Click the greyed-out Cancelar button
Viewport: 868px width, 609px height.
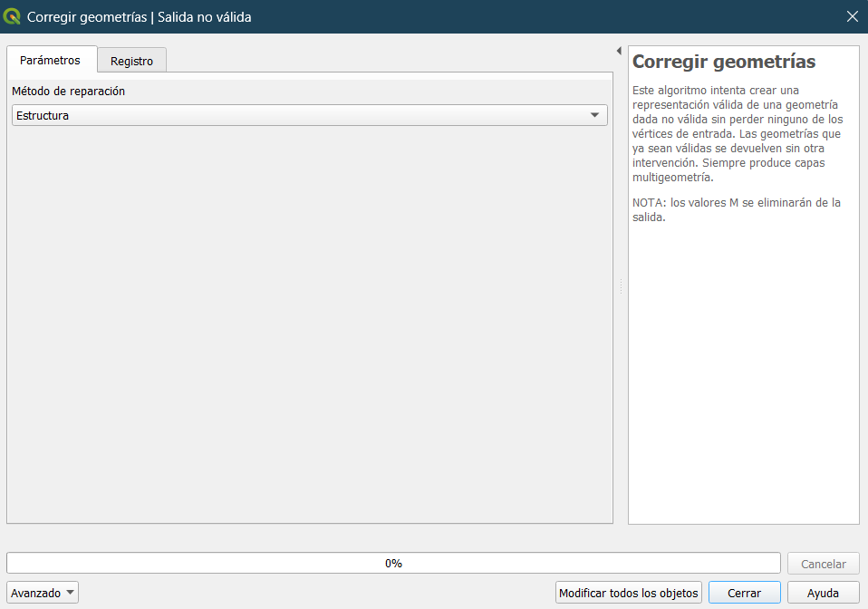click(x=823, y=564)
